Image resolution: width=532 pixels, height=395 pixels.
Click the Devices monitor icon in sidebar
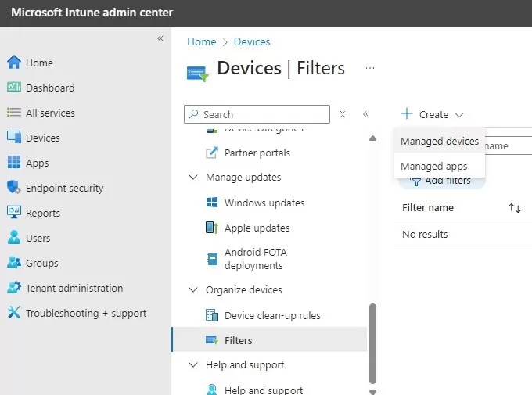[14, 137]
